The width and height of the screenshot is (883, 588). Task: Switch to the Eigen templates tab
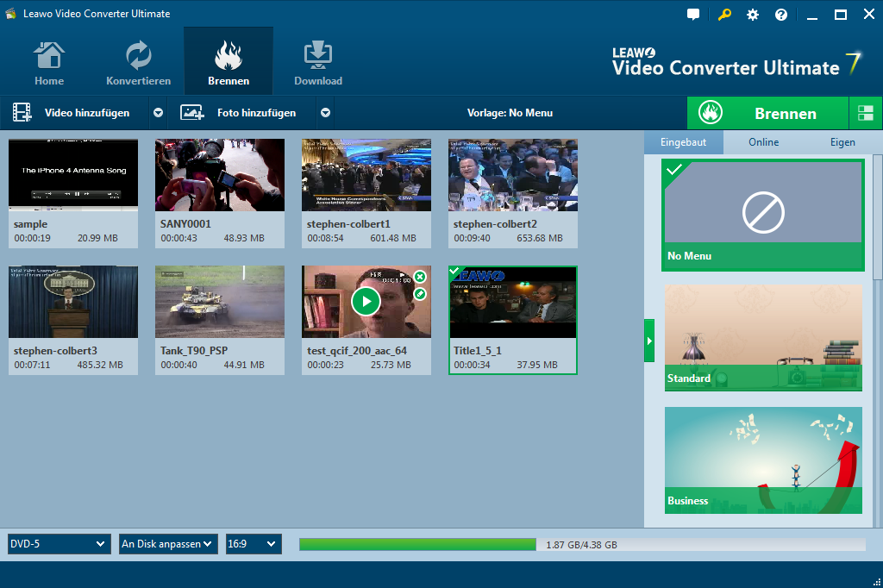tap(842, 142)
